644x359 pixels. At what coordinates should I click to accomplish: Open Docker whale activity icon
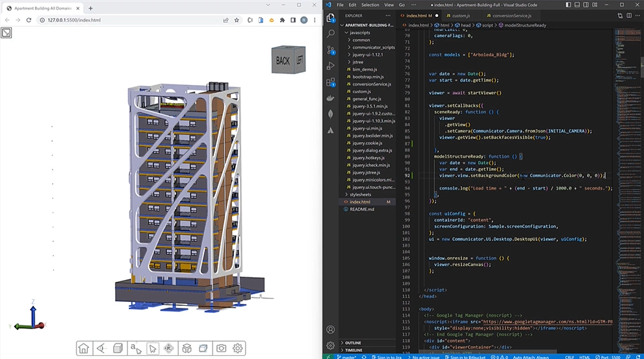331,98
